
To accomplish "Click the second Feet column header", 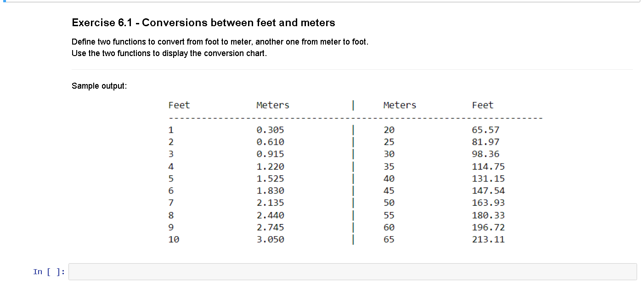I will [x=483, y=105].
